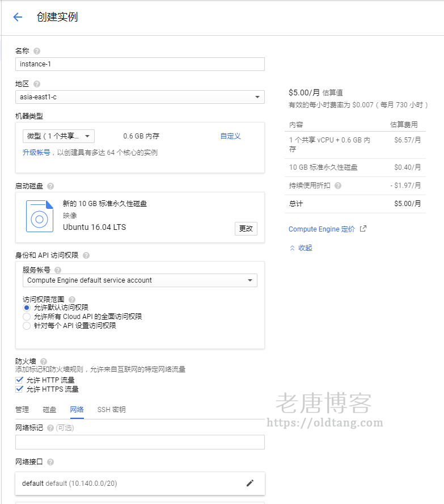Click the boot disk image icon

(40, 216)
